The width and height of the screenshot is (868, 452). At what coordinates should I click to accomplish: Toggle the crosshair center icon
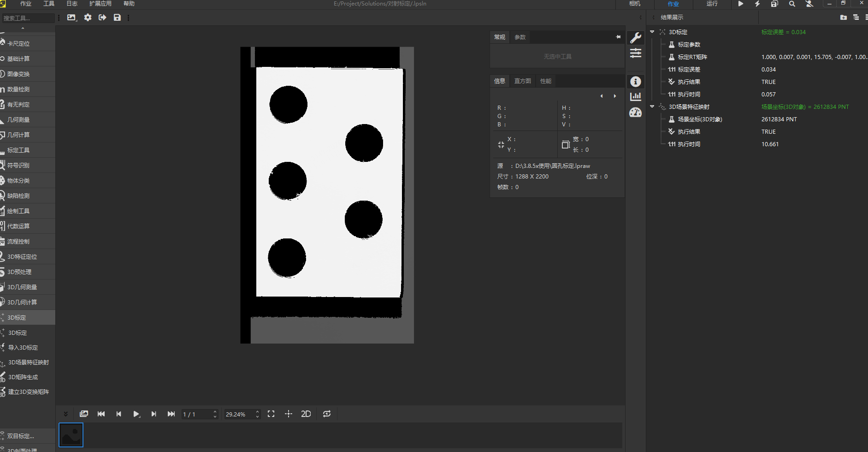pyautogui.click(x=289, y=414)
